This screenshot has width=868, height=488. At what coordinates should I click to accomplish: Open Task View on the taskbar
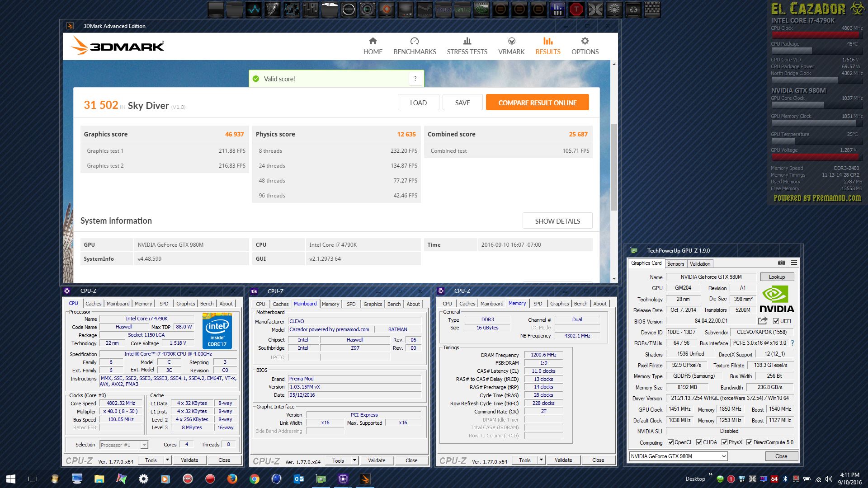[x=33, y=479]
